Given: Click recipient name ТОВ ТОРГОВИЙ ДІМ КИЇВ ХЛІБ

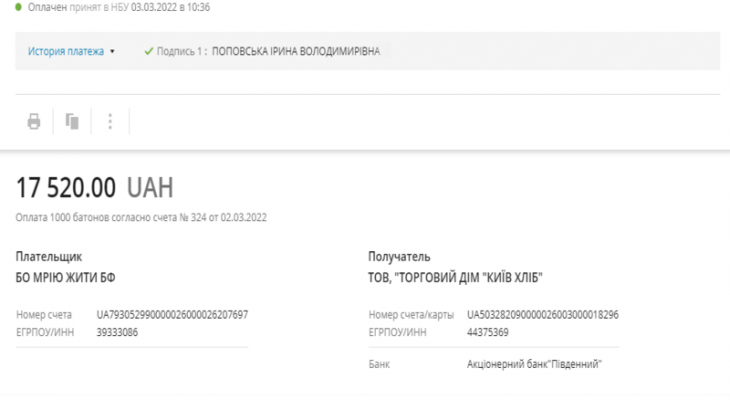Looking at the screenshot, I should point(455,278).
